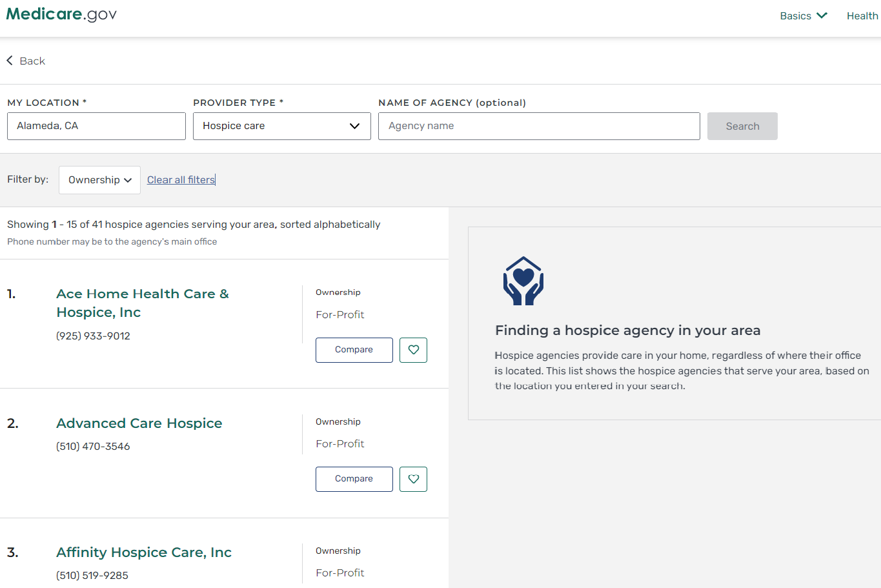Expand the Ownership filter dropdown
Viewport: 881px width, 588px height.
tap(99, 180)
